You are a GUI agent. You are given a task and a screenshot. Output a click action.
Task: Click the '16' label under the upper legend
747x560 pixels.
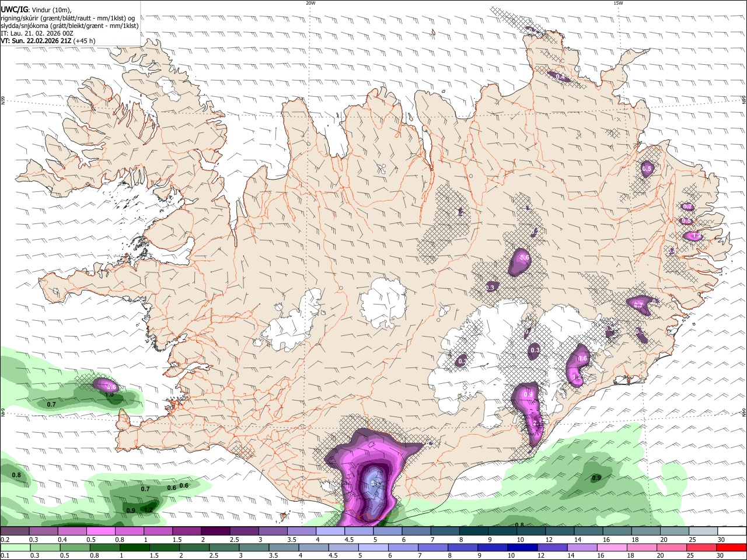pyautogui.click(x=607, y=540)
